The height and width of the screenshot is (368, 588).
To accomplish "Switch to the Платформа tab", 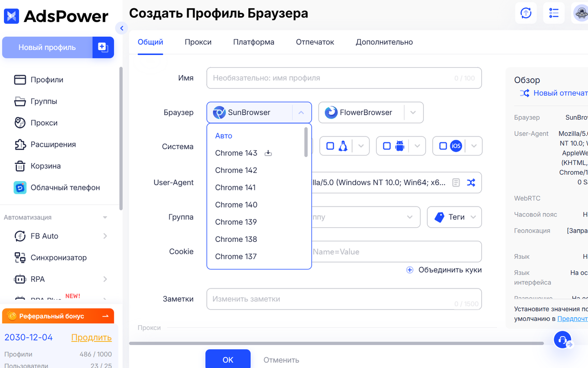I will coord(254,42).
